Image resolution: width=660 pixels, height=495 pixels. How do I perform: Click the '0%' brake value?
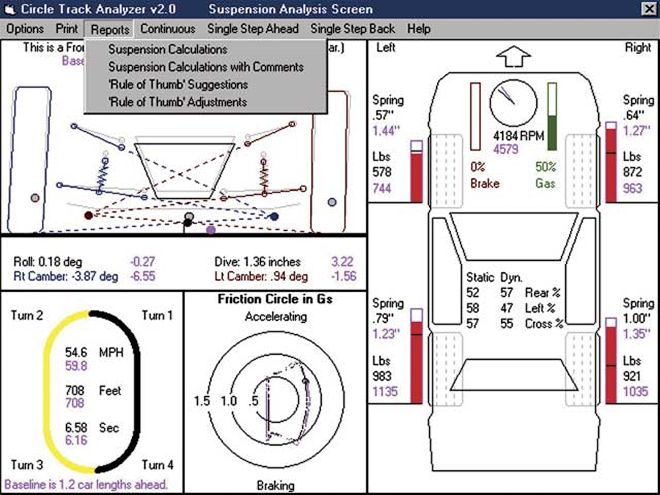[x=478, y=167]
